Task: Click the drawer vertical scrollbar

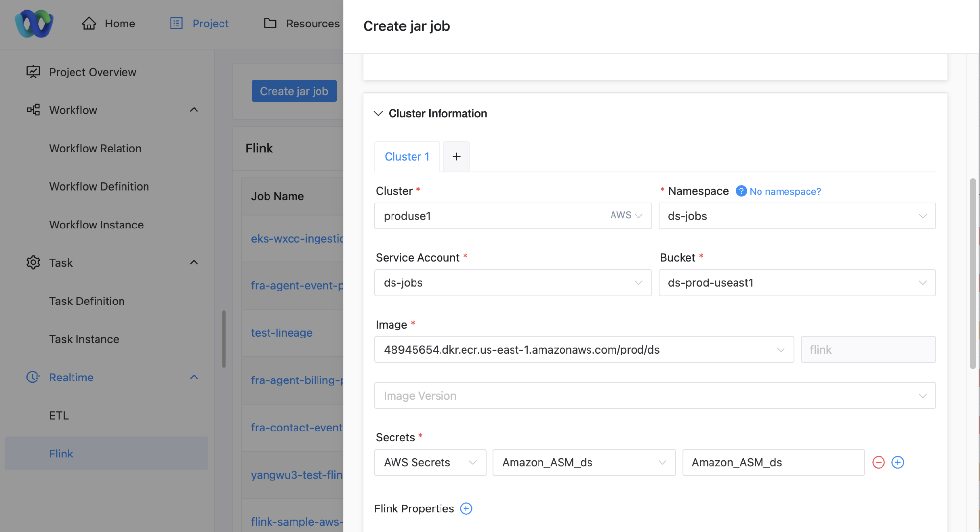Action: (x=973, y=273)
